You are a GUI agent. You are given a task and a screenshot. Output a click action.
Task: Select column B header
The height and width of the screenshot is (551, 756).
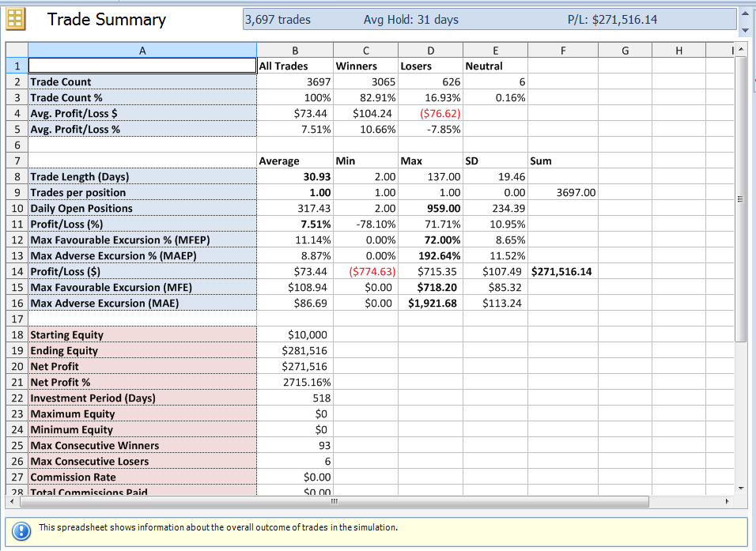click(x=295, y=51)
